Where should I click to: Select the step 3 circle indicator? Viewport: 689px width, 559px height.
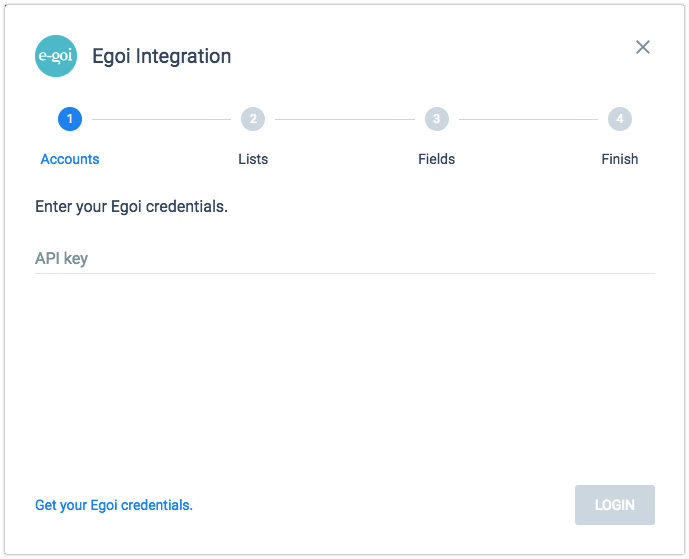(436, 119)
